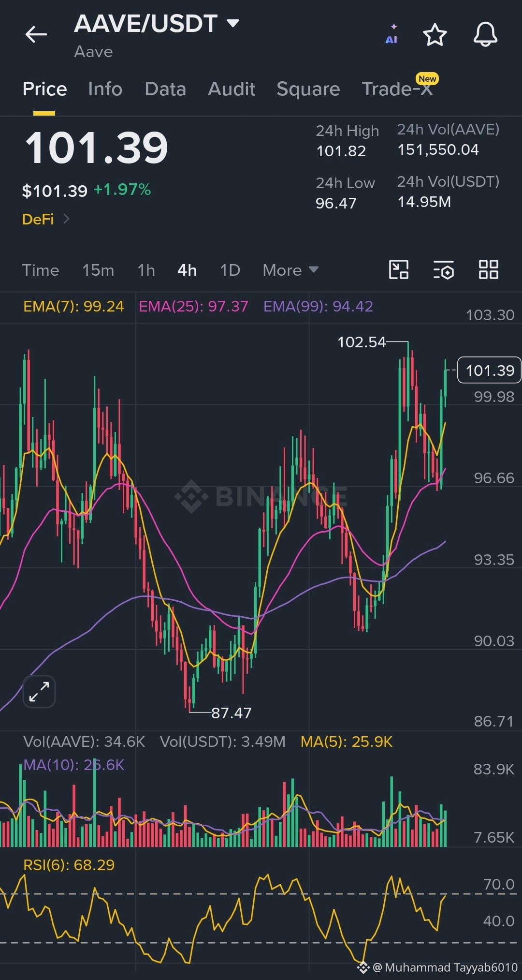Tap the MA(10) volume indicator label

click(74, 764)
